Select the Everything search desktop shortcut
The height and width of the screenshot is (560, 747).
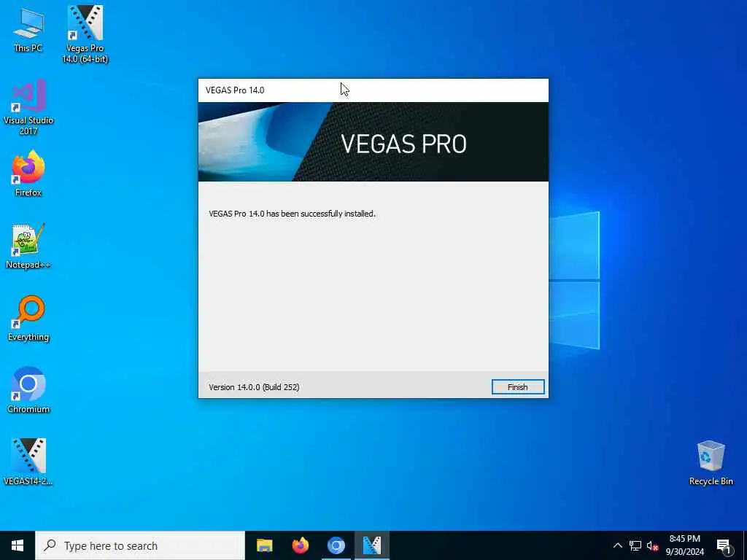[x=28, y=318]
